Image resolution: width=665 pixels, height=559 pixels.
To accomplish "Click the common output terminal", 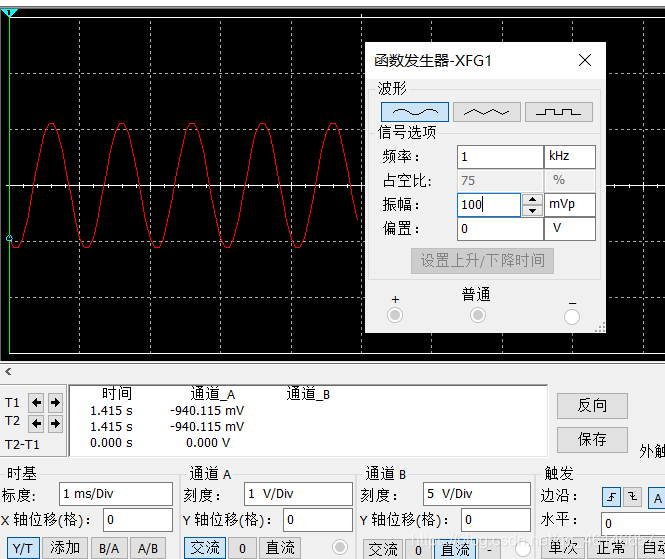I will click(x=478, y=315).
